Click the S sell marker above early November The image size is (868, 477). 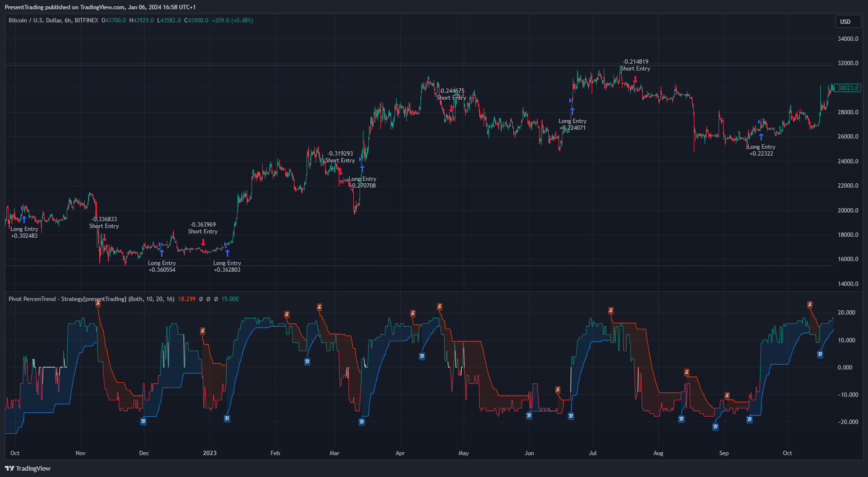coord(98,303)
